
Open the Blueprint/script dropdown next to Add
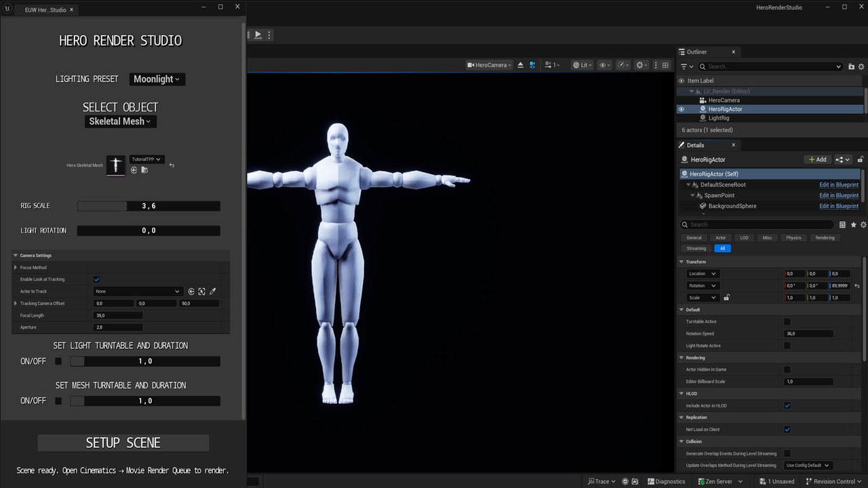[843, 159]
